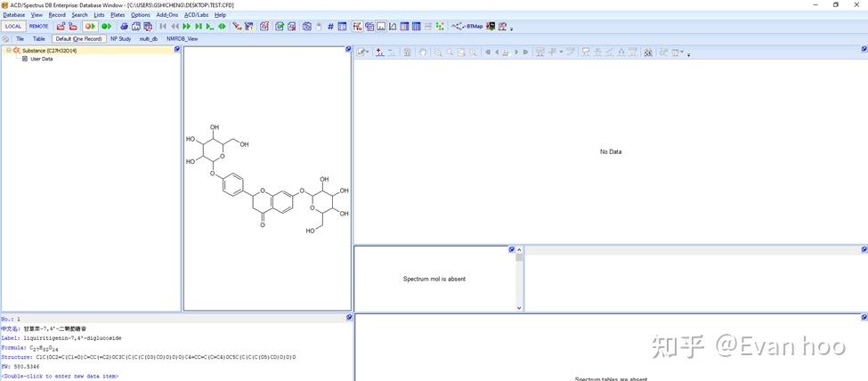Select the mult_db view tab
The image size is (868, 381).
coord(149,39)
